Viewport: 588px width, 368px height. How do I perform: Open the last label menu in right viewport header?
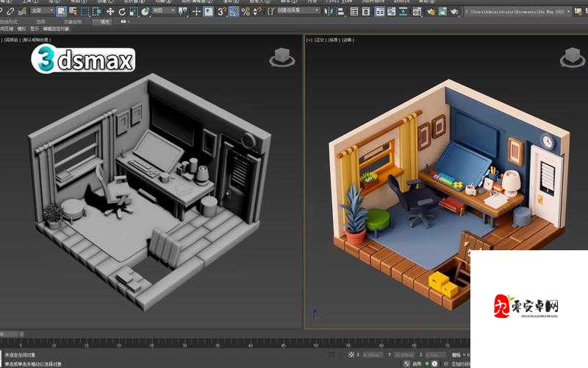[x=347, y=40]
